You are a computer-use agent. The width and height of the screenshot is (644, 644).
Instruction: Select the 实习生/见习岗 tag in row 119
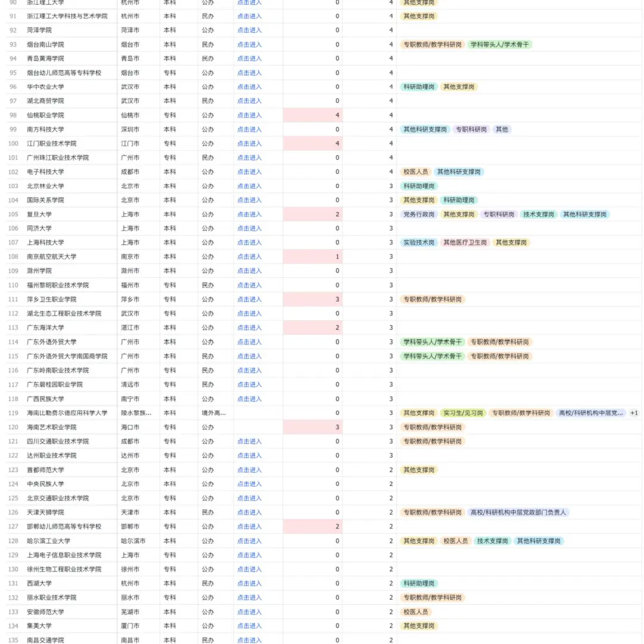pos(463,413)
